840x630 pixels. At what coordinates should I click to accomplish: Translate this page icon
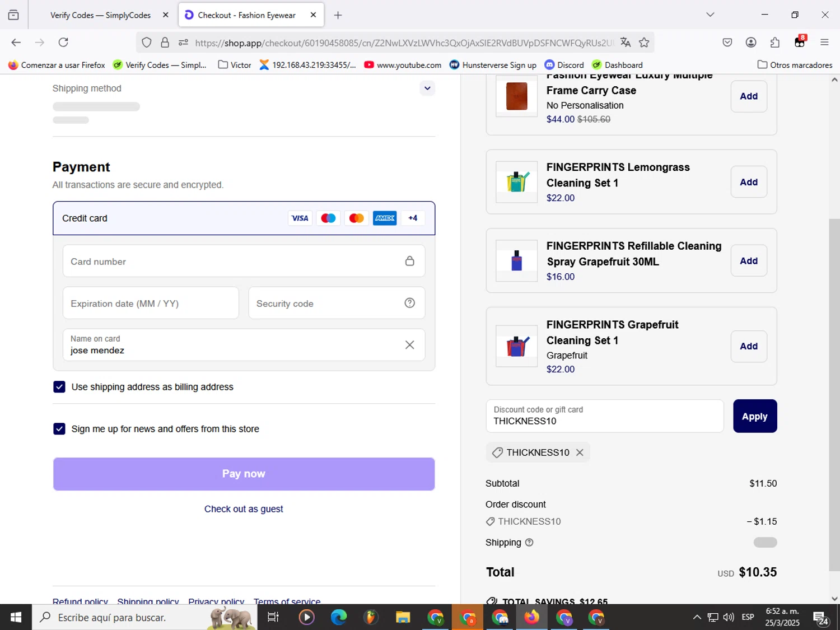point(626,43)
